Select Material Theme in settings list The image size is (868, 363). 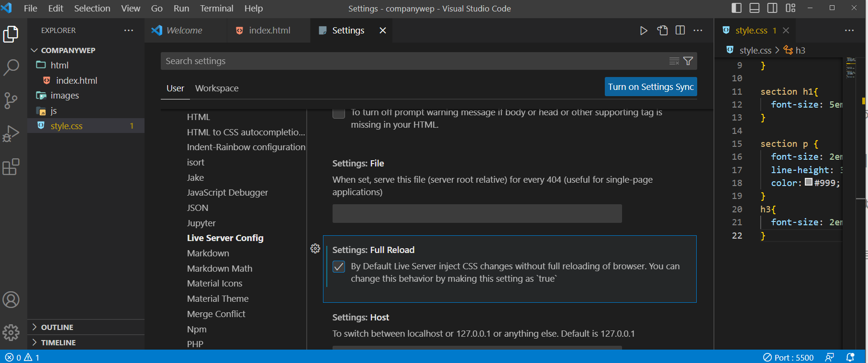[218, 299]
